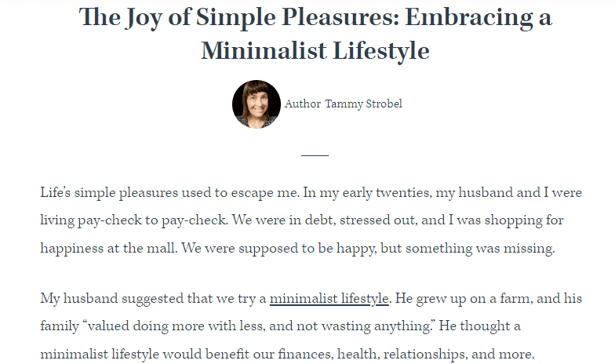Click the words 'happiness at the mall'
The image size is (615, 364).
108,248
